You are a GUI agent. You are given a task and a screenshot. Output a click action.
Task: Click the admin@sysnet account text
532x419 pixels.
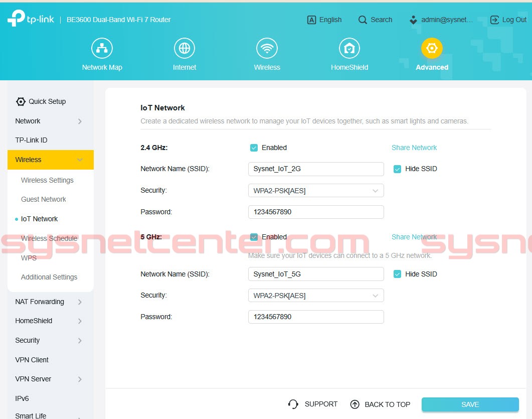pos(447,20)
